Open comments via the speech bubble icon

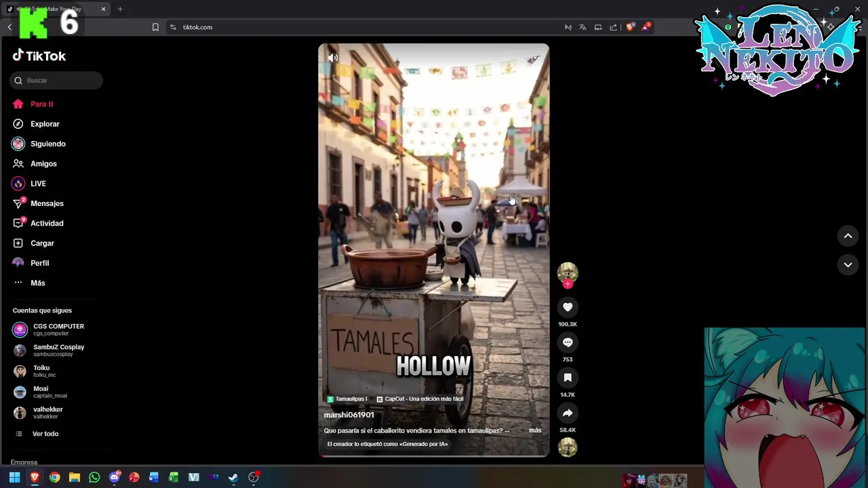pos(568,342)
